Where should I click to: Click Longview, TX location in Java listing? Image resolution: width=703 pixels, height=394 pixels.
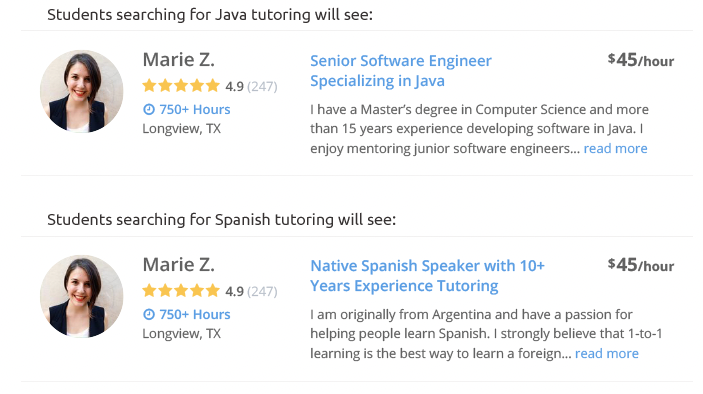click(182, 129)
